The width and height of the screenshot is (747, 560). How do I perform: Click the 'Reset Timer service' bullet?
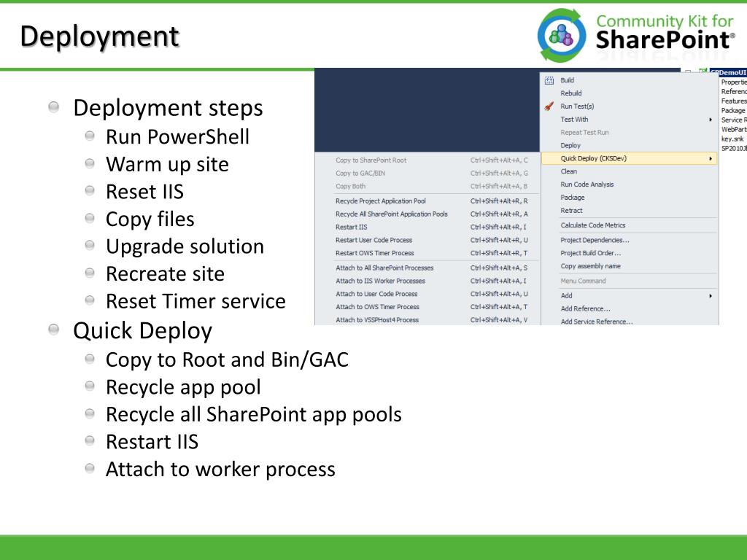tap(196, 301)
